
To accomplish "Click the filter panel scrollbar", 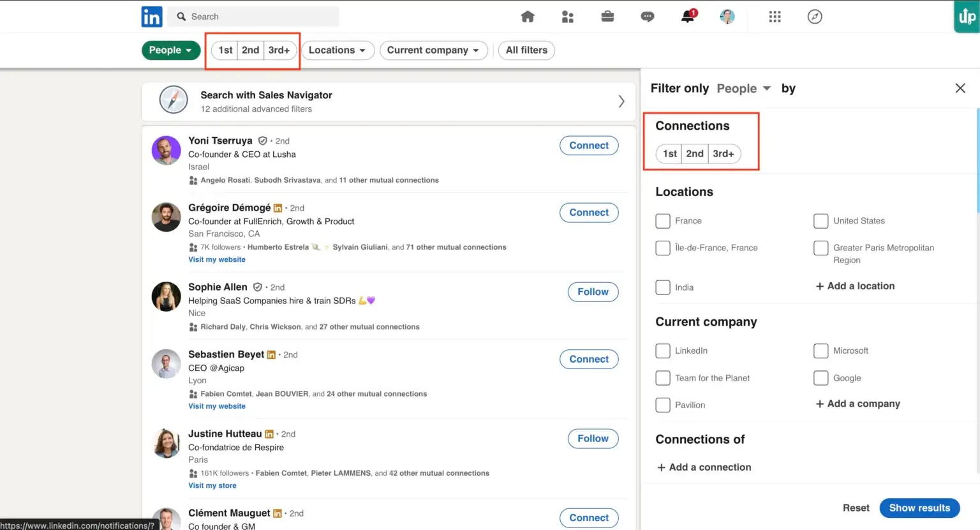I will (x=977, y=160).
